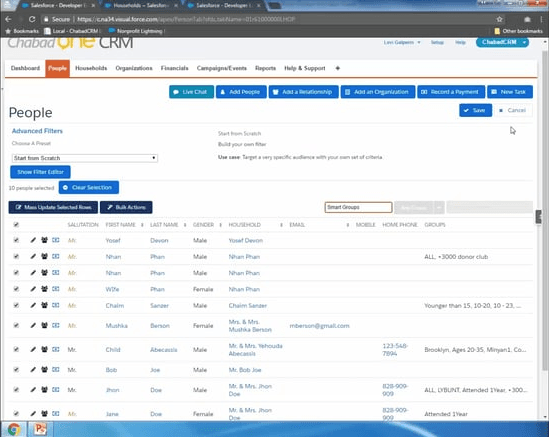Sort by Household column arrow

282,225
